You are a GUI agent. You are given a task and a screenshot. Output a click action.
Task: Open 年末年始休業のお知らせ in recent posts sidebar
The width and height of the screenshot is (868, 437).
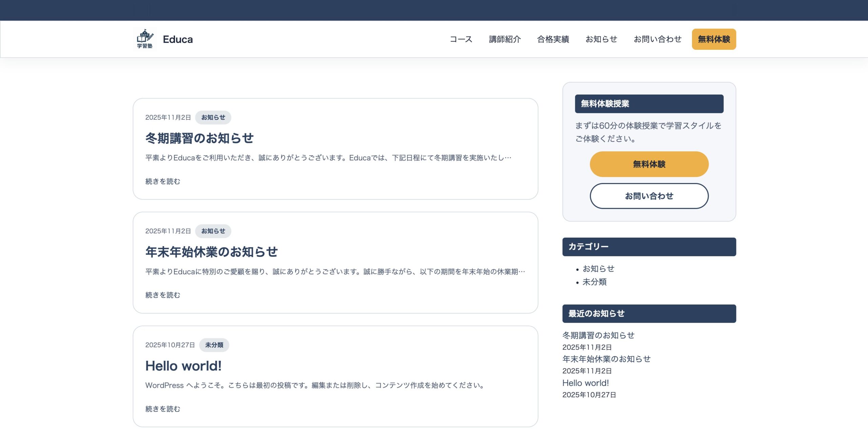pos(606,359)
